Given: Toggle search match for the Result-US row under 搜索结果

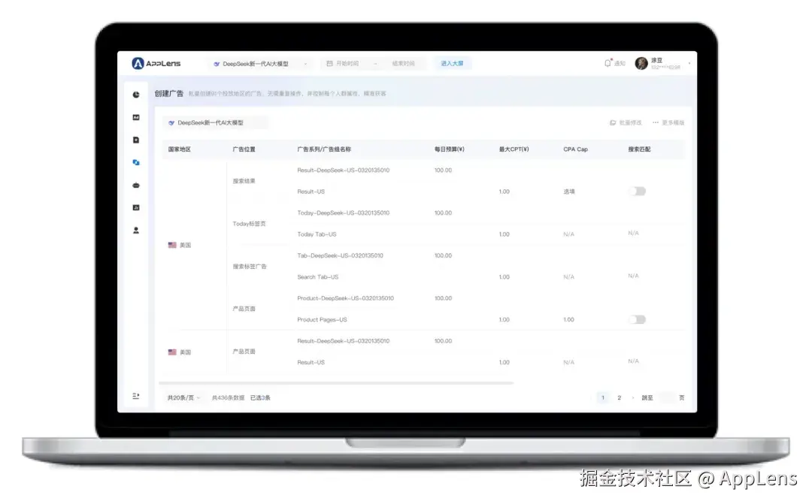Looking at the screenshot, I should point(638,192).
